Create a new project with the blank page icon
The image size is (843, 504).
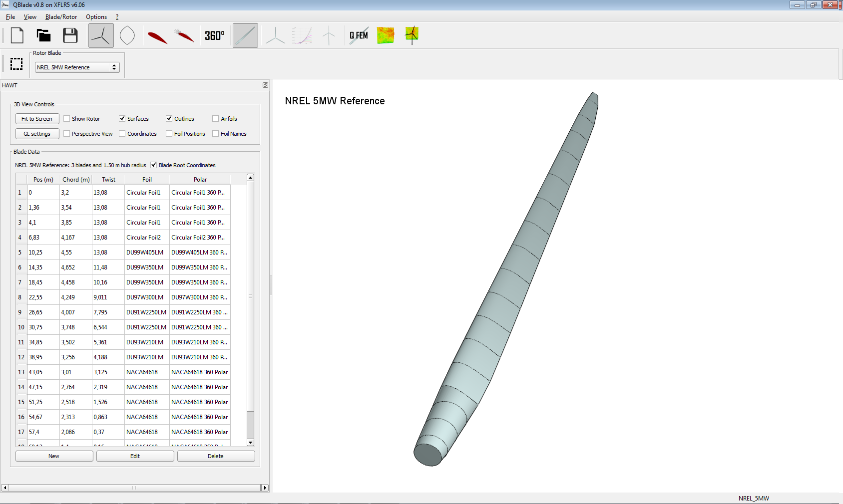point(17,35)
